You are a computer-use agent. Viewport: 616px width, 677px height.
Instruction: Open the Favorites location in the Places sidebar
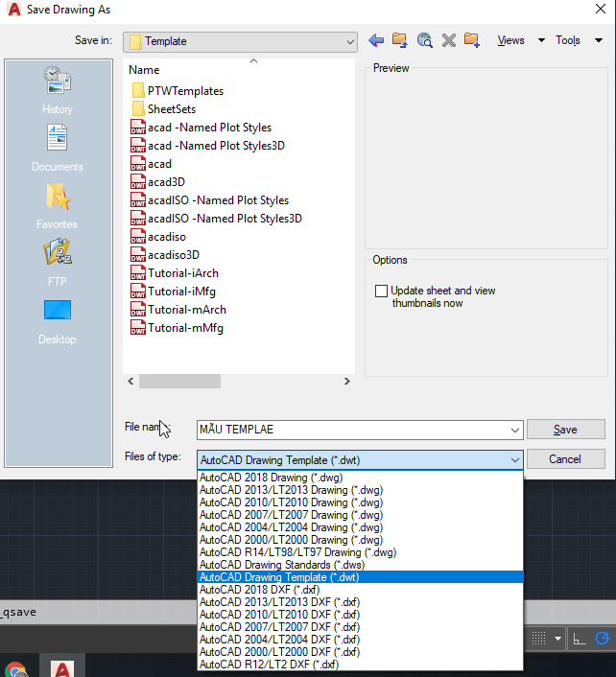(x=58, y=206)
